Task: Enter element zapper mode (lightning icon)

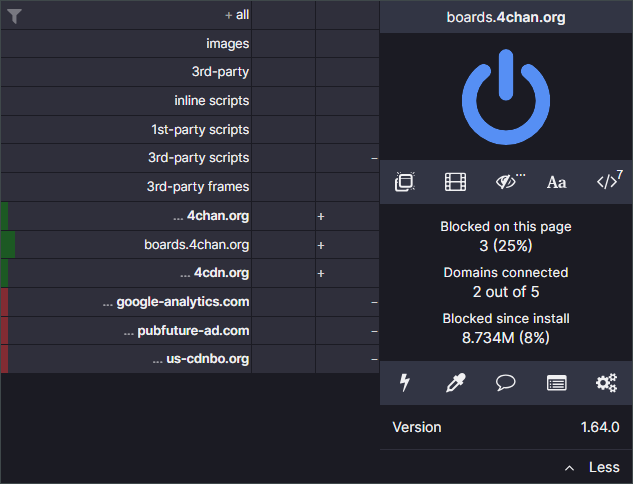Action: [405, 382]
